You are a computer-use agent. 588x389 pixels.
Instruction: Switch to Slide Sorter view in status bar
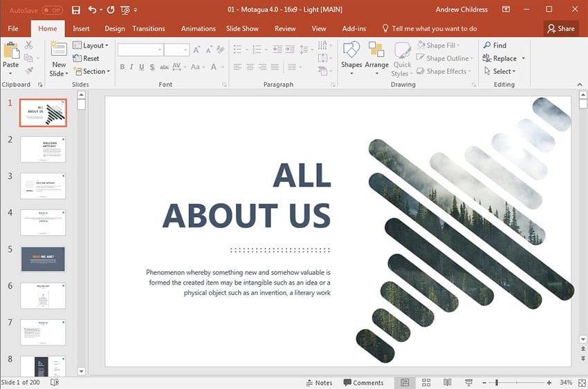(x=426, y=382)
